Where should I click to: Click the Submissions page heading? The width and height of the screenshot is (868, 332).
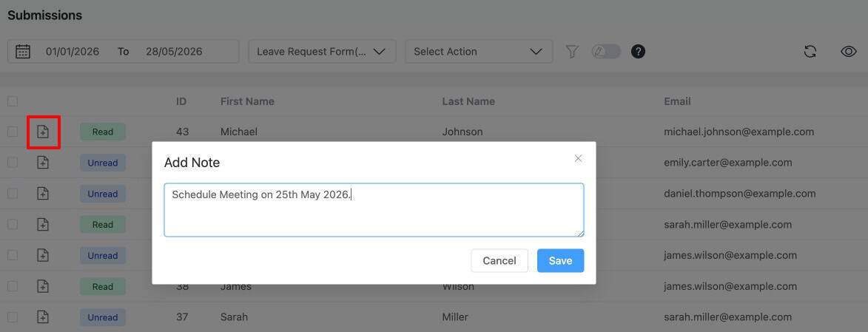tap(45, 16)
